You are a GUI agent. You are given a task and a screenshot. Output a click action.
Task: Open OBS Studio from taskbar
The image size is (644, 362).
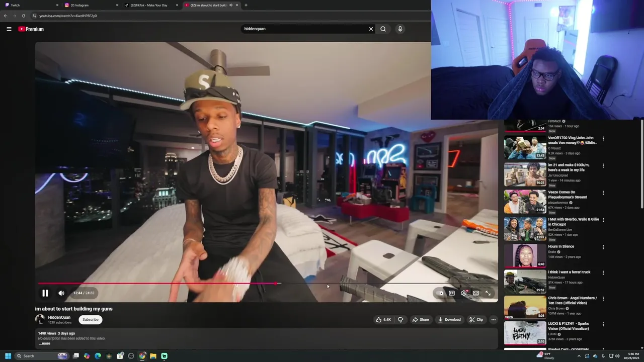click(131, 356)
